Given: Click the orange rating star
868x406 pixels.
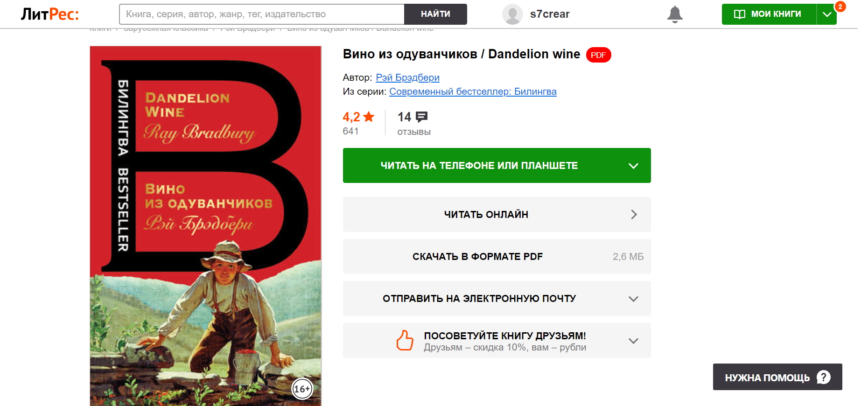Looking at the screenshot, I should pos(369,117).
